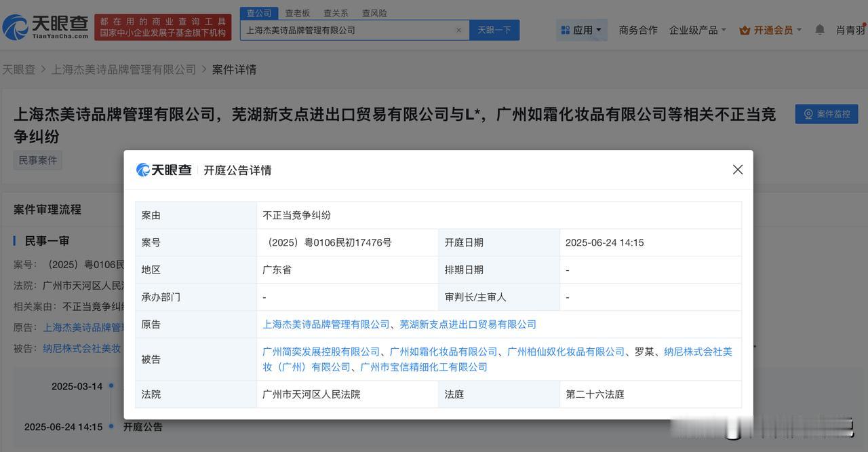Click the 民事一审 section heading
The width and height of the screenshot is (868, 452).
point(47,240)
